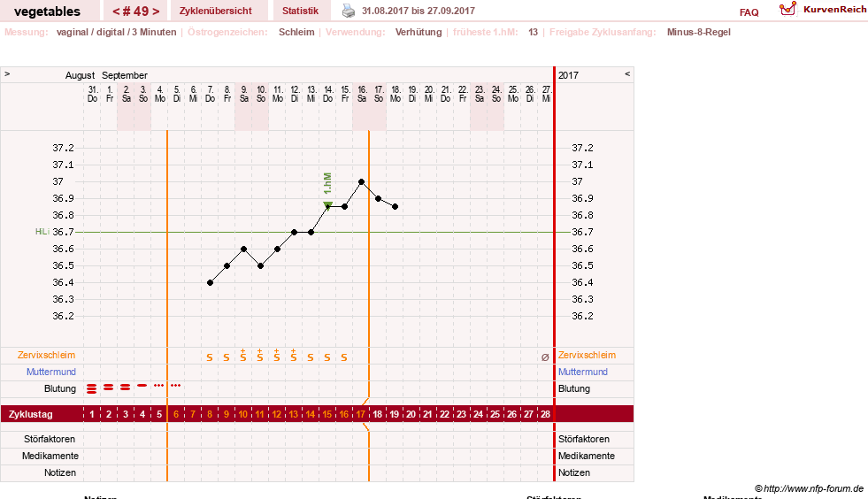Click the vaginal / digital / 3 Minuten value
868x499 pixels.
116,32
